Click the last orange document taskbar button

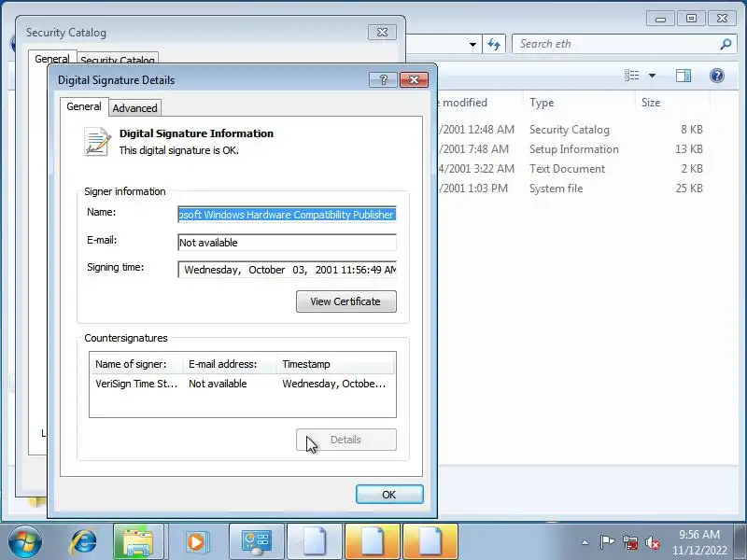coord(430,542)
